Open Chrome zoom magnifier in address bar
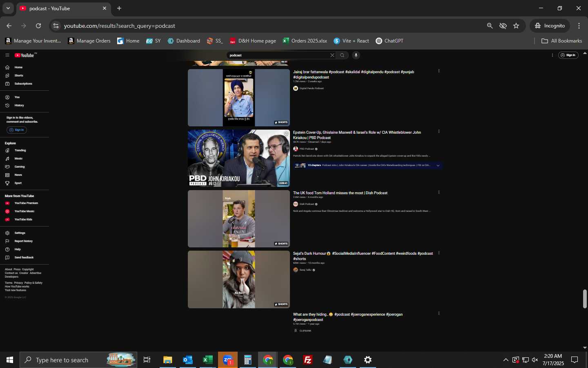The image size is (588, 368). 490,26
